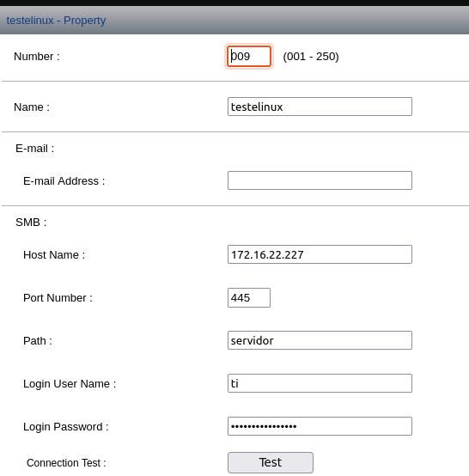Select the Host Name field with 172.16.22.227
The height and width of the screenshot is (476, 469).
point(320,254)
